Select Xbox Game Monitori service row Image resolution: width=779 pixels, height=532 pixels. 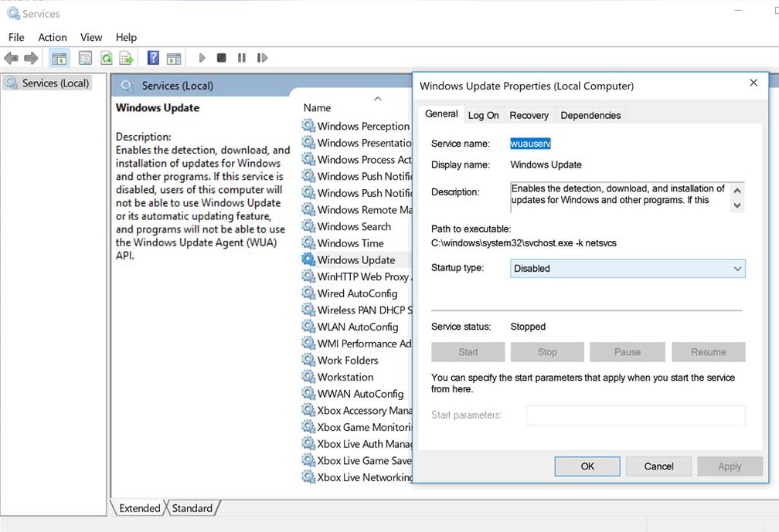click(x=357, y=427)
